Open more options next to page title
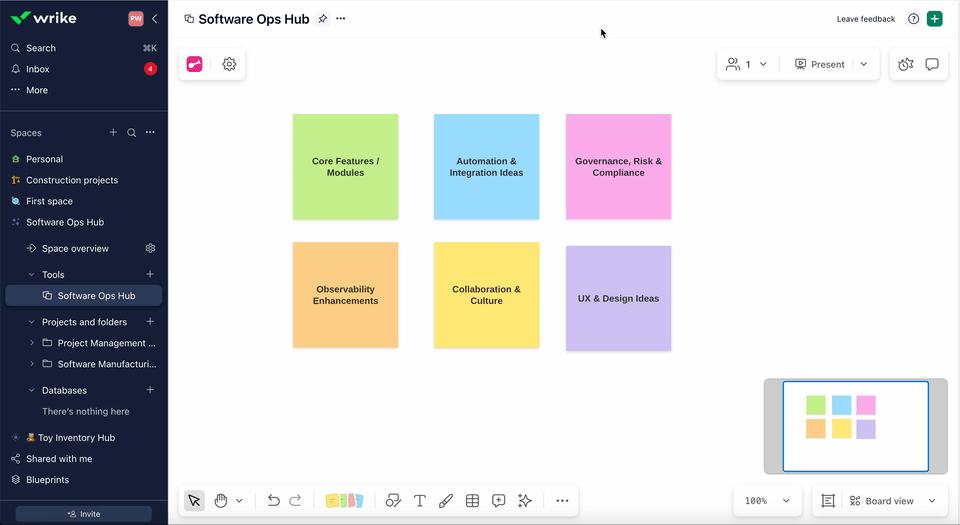 341,19
